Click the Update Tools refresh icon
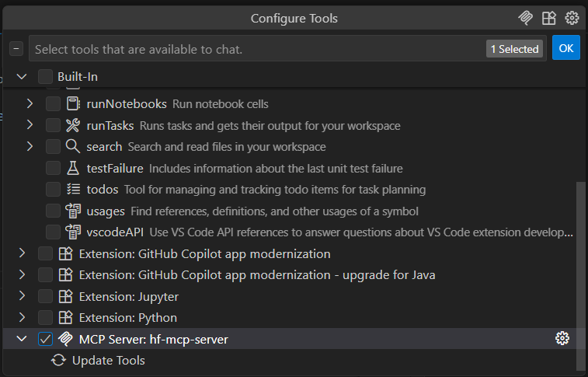Viewport: 588px width, 377px height. click(x=58, y=360)
